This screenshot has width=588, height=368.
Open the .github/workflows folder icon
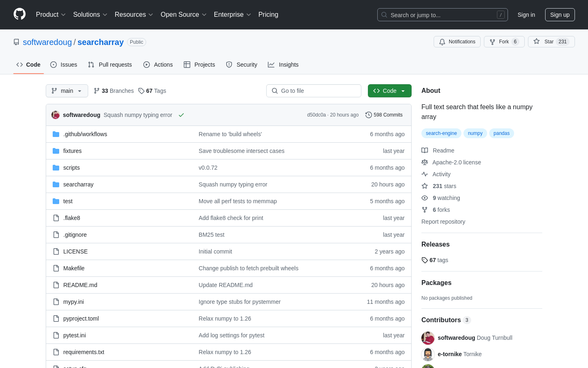point(56,134)
